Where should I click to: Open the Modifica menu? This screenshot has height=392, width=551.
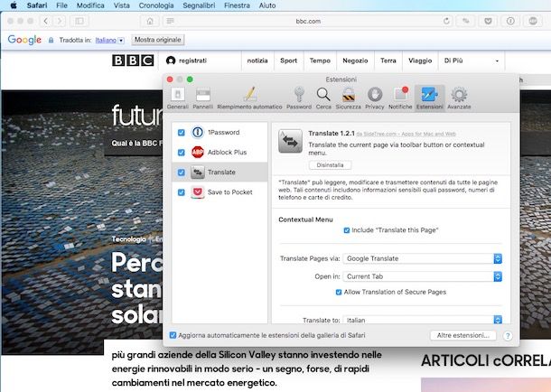click(90, 5)
